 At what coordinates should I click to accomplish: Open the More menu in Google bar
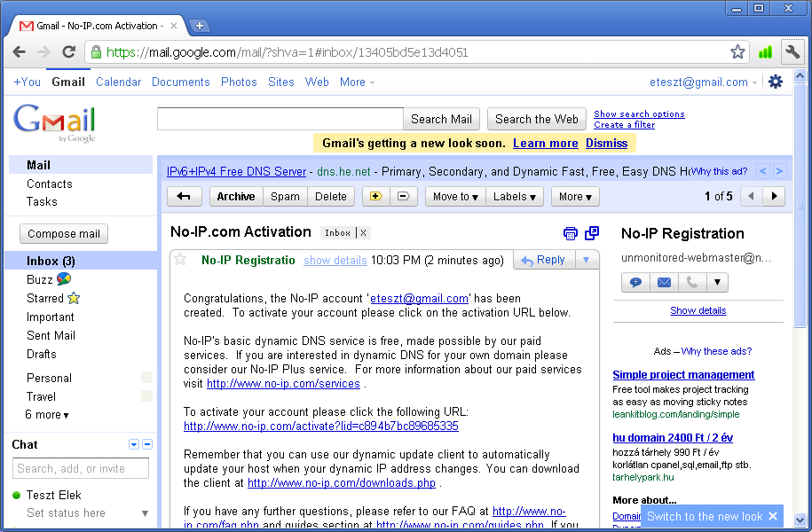[x=357, y=82]
